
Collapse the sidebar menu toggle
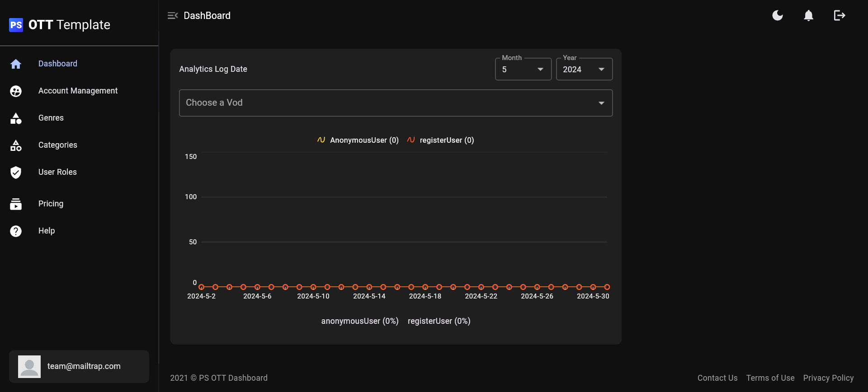[x=173, y=16]
